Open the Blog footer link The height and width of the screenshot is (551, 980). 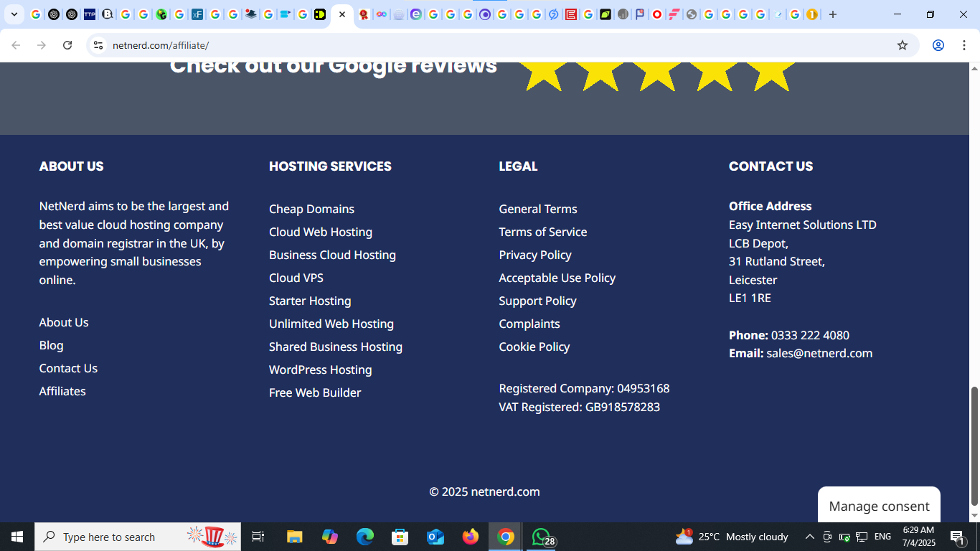(51, 345)
